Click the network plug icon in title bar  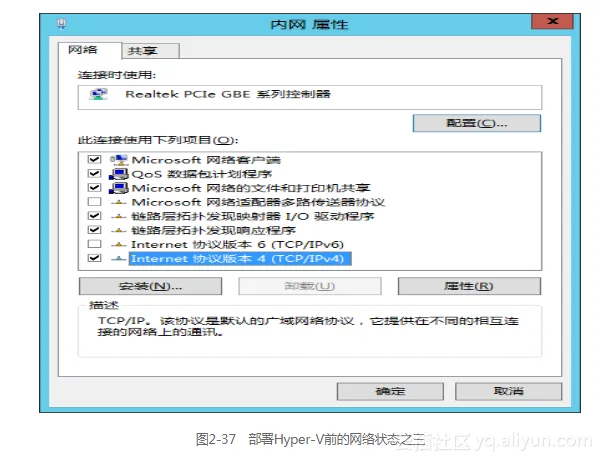(62, 24)
